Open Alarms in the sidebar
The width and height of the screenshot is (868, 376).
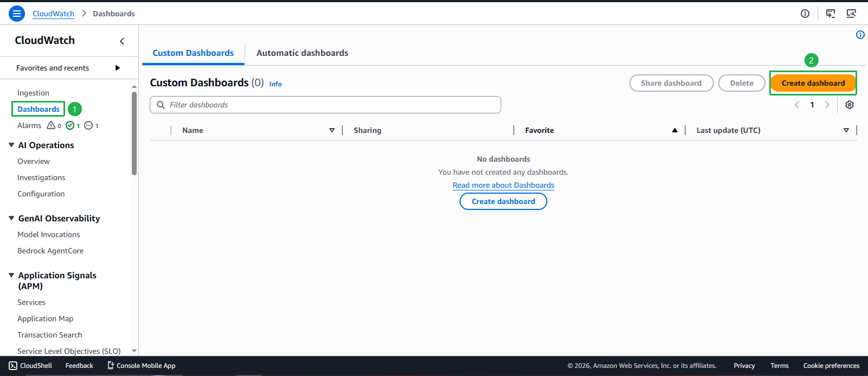pos(29,125)
